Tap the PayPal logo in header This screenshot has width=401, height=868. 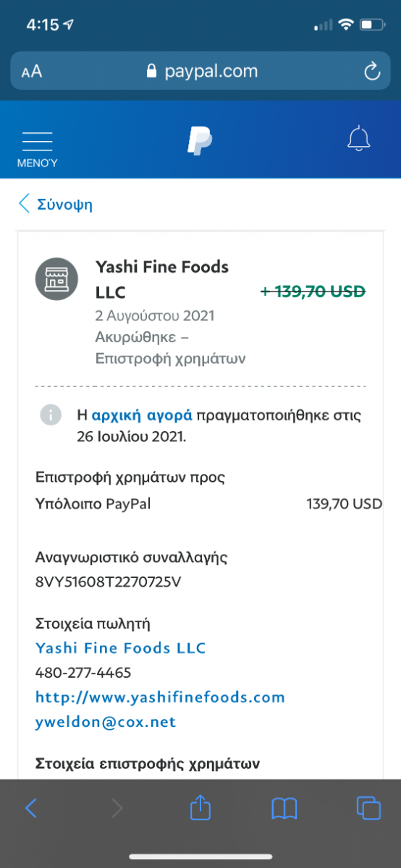[200, 140]
